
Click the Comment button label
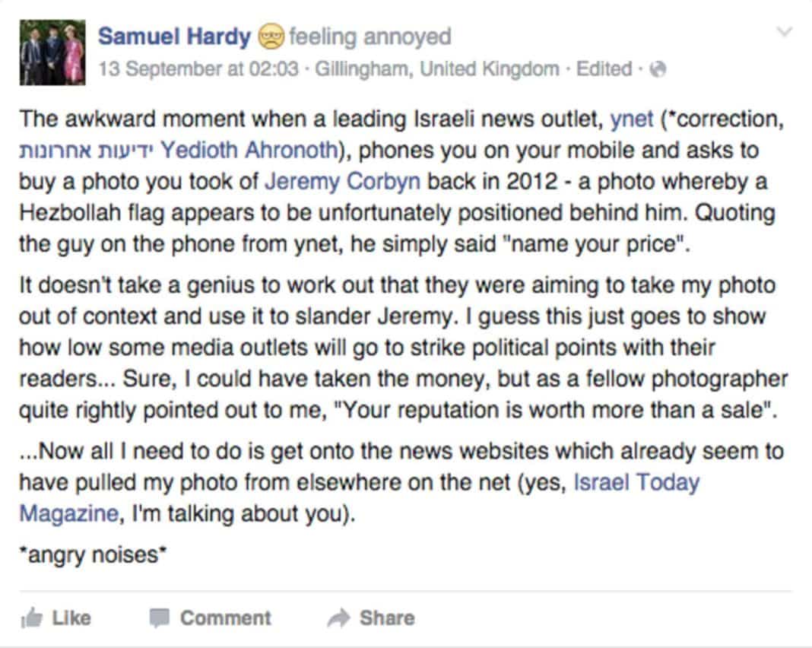pos(225,618)
